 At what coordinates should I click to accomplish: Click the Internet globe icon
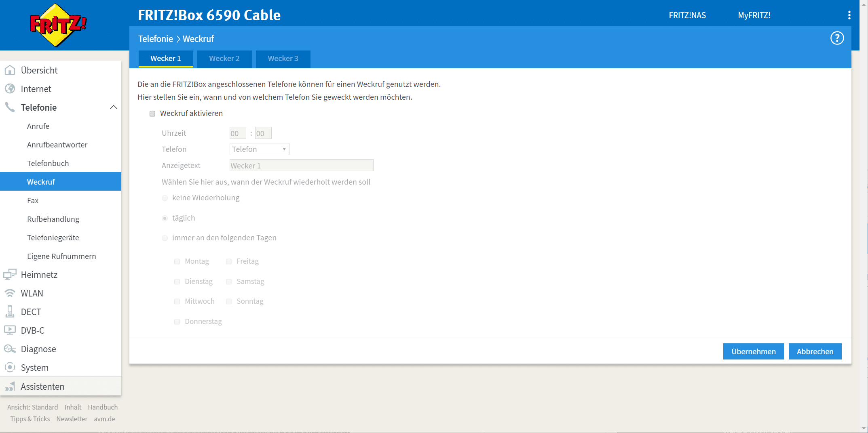[x=10, y=89]
